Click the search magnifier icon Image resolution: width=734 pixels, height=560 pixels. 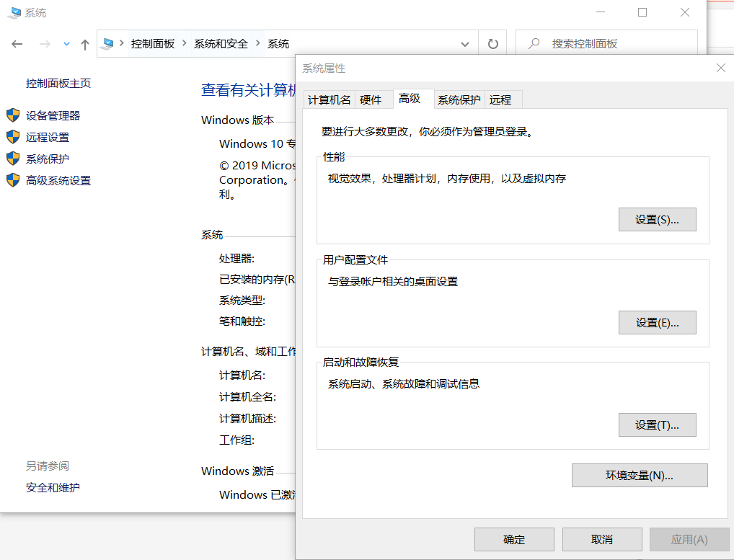pyautogui.click(x=534, y=43)
